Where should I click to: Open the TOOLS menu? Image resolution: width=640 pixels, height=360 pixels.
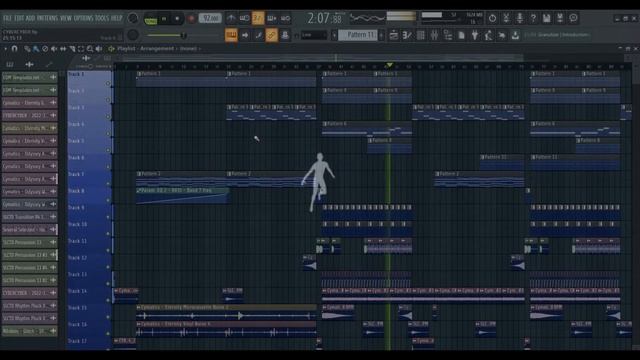102,18
